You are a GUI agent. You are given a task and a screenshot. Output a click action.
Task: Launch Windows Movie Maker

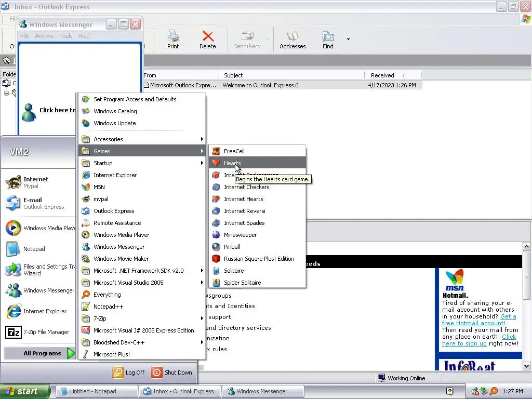click(x=142, y=259)
